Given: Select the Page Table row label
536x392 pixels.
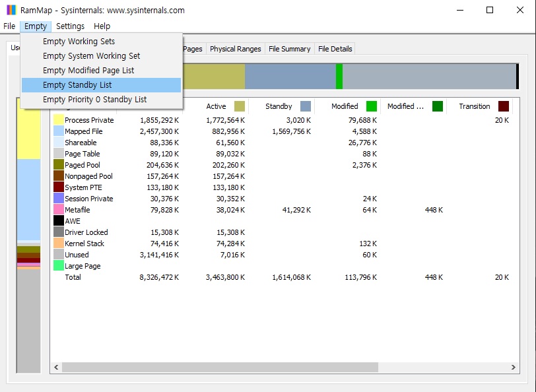Looking at the screenshot, I should click(x=83, y=154).
